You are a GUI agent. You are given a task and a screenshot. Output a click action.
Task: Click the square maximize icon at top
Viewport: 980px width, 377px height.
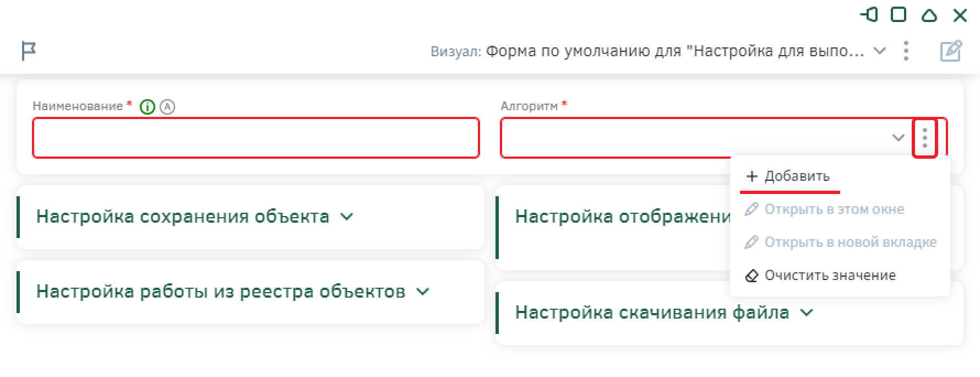pyautogui.click(x=899, y=15)
